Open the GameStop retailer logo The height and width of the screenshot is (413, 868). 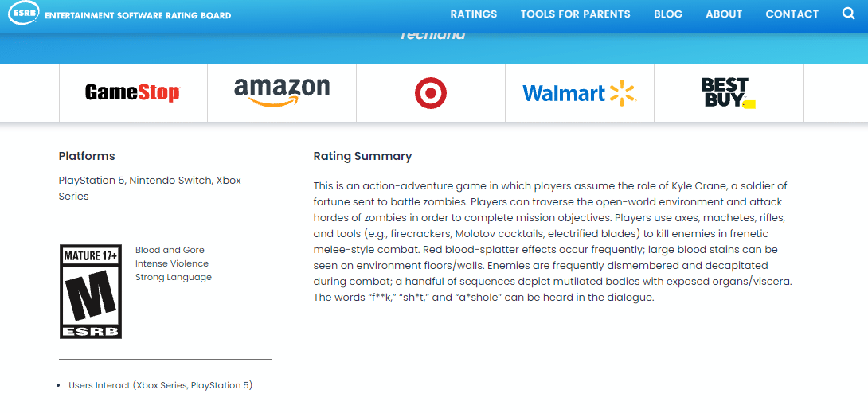(x=133, y=92)
